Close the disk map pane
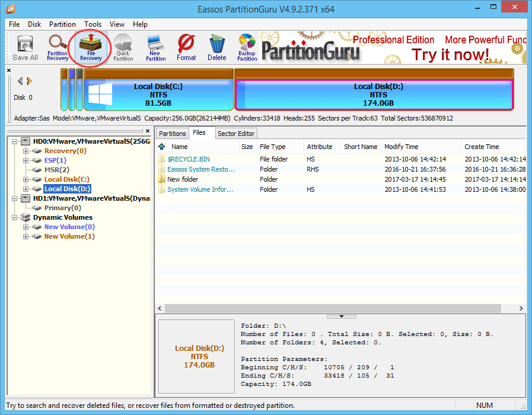 [x=9, y=70]
